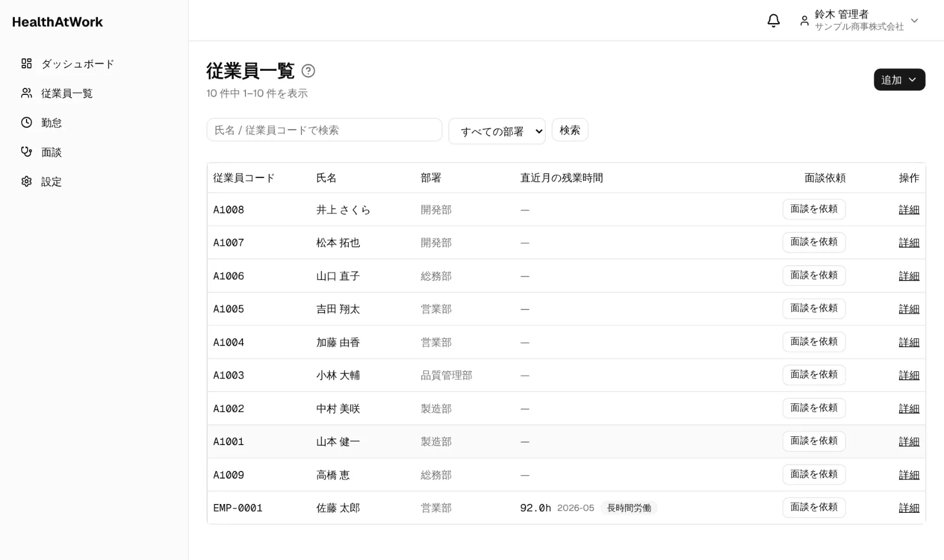Click the 直近月の残業時間 column header
The width and height of the screenshot is (944, 560).
point(561,178)
